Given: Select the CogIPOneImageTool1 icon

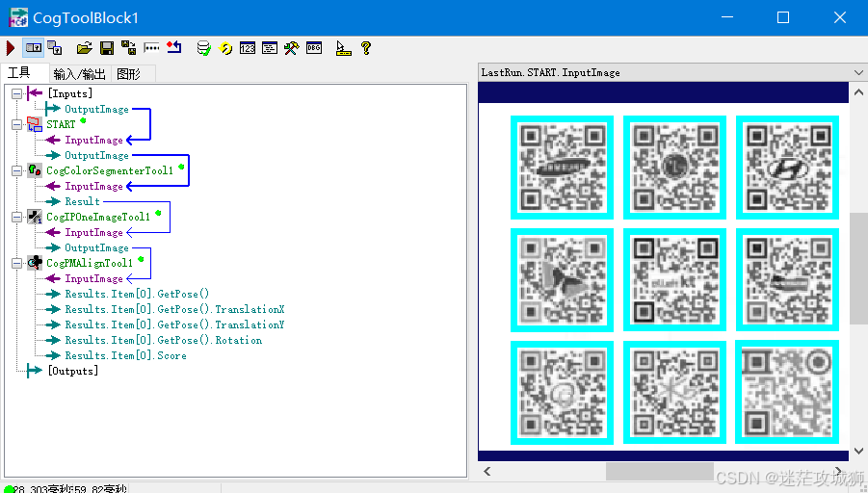Looking at the screenshot, I should (35, 217).
